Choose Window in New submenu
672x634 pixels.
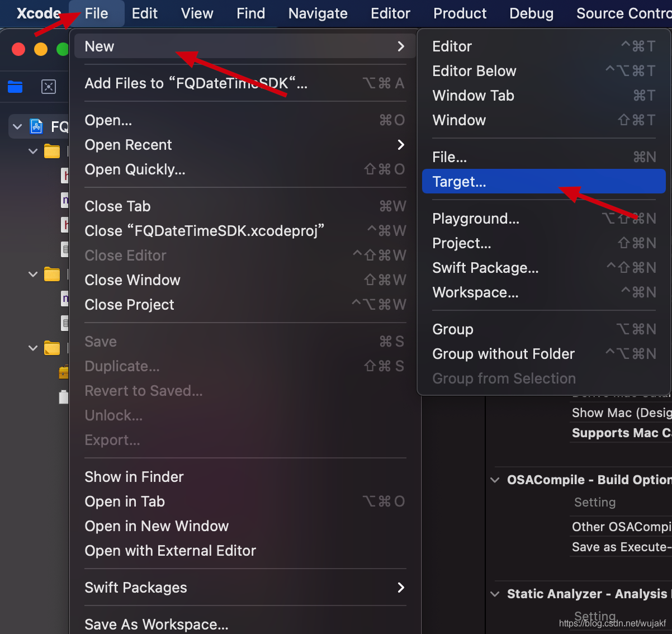[x=544, y=120]
